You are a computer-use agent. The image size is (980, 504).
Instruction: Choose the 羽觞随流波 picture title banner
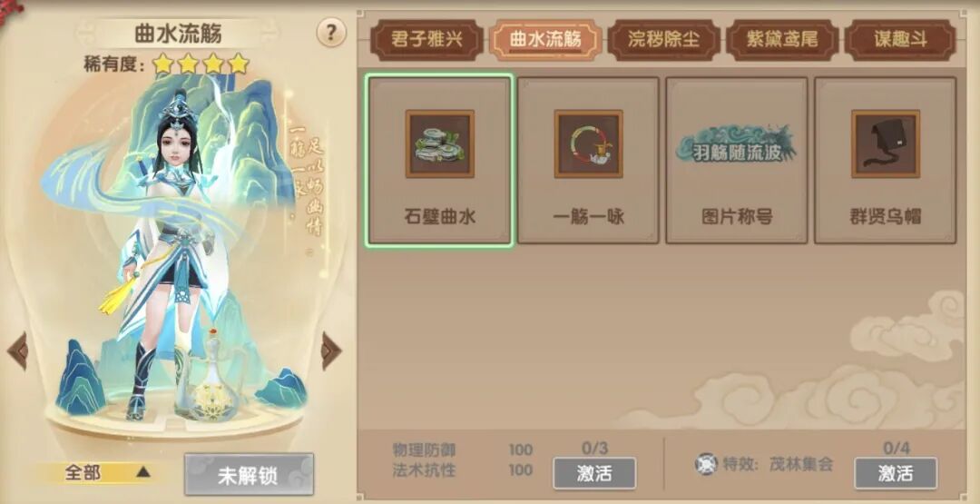[x=736, y=145]
